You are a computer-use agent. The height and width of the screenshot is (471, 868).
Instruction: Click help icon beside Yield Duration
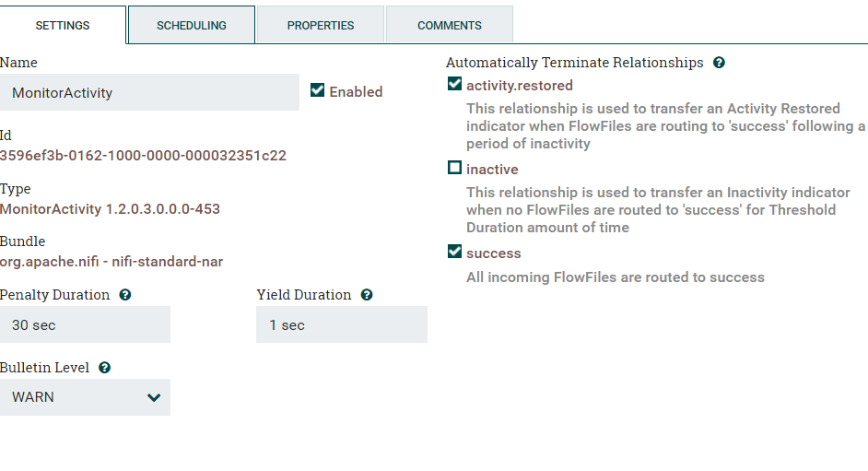tap(367, 295)
